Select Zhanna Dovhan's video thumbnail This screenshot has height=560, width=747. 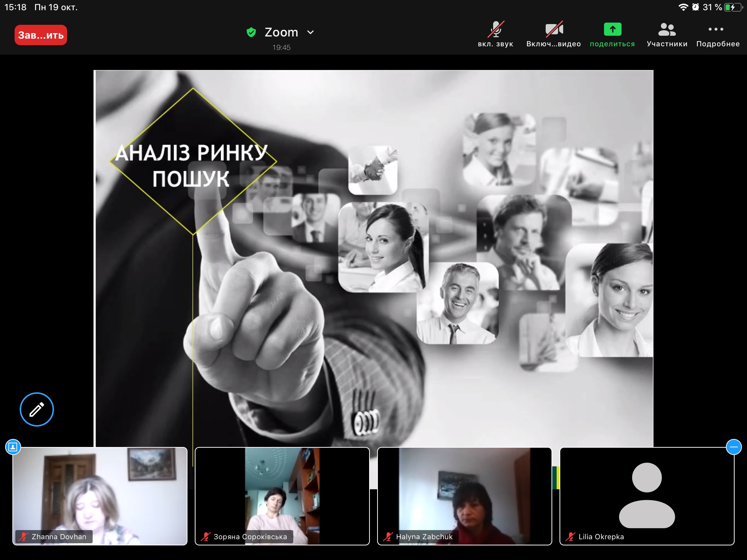[100, 496]
